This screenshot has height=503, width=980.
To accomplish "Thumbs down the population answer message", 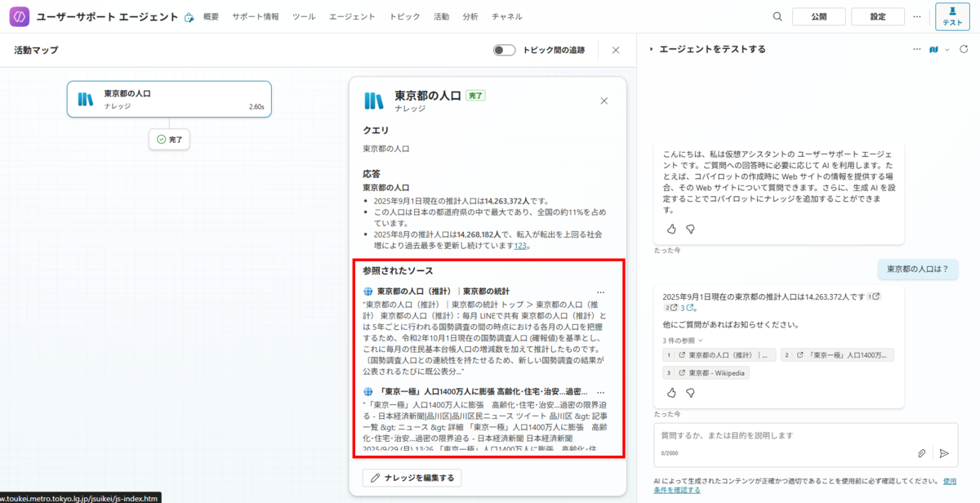I will pos(690,393).
